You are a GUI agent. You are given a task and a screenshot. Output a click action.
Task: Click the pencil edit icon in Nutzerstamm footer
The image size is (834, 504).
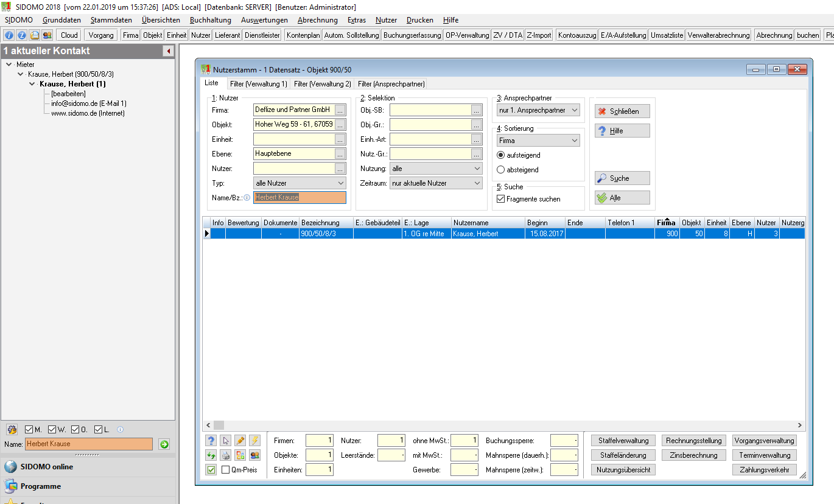coord(240,441)
